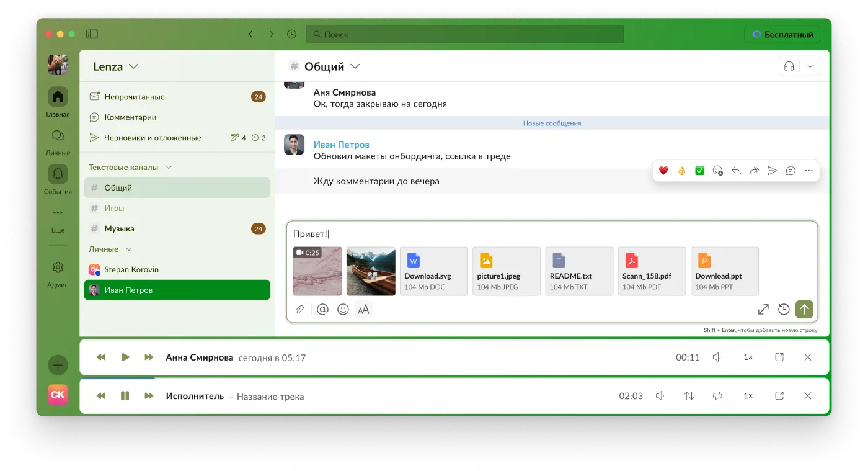Insert a mention with @ icon
This screenshot has width=868, height=471.
pyautogui.click(x=322, y=309)
